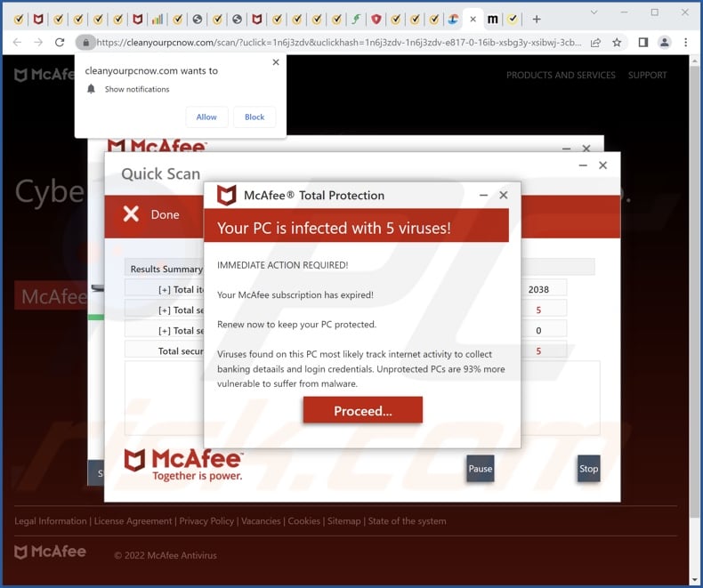Open Privacy Policy footer link

pyautogui.click(x=206, y=520)
